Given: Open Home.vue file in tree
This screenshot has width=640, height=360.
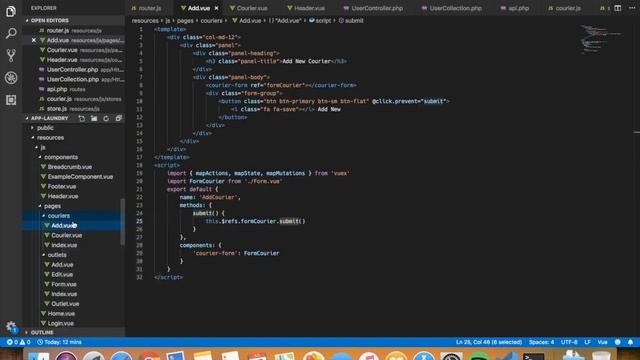Looking at the screenshot, I should [x=61, y=314].
